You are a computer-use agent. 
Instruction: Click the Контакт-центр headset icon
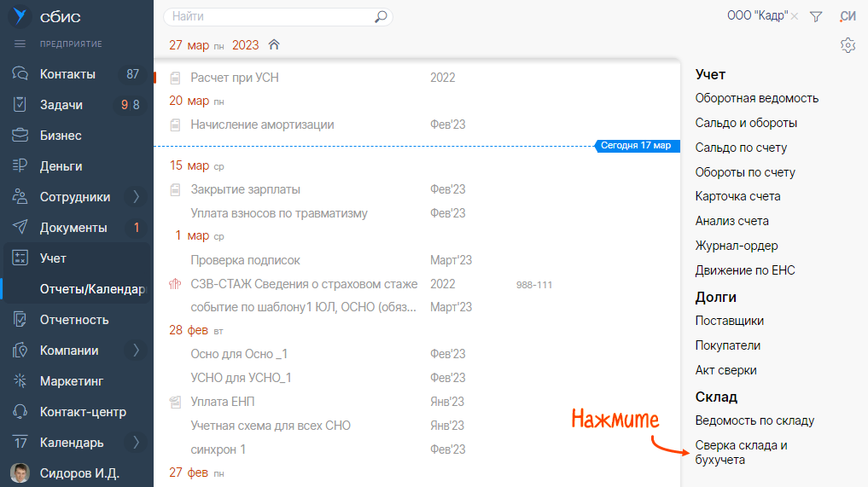coord(20,412)
